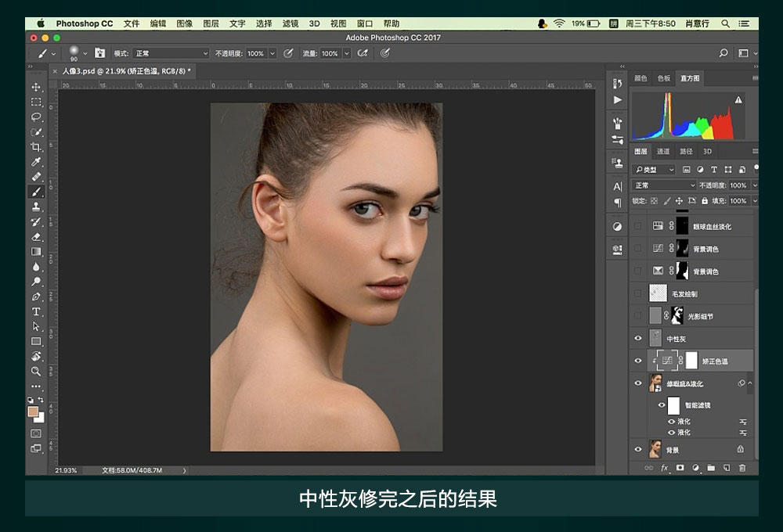The image size is (783, 532).
Task: Choose the Zoom magnifier tool
Action: click(36, 372)
